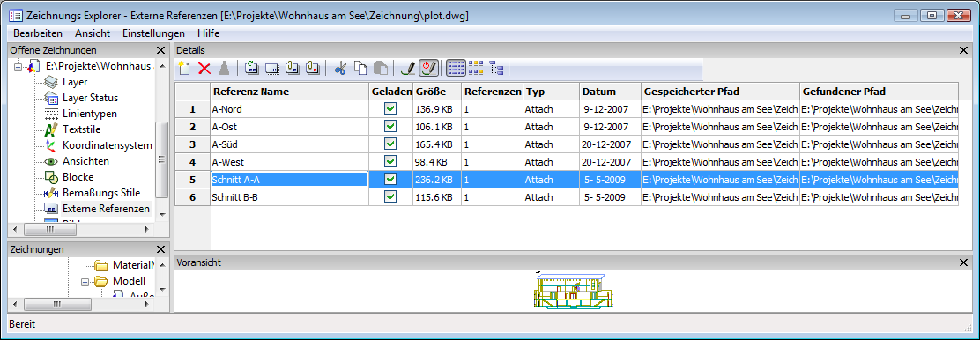Collapse the E:\Projekte\Wohnhaus tree node
Screen dimensions: 980x340
point(18,66)
